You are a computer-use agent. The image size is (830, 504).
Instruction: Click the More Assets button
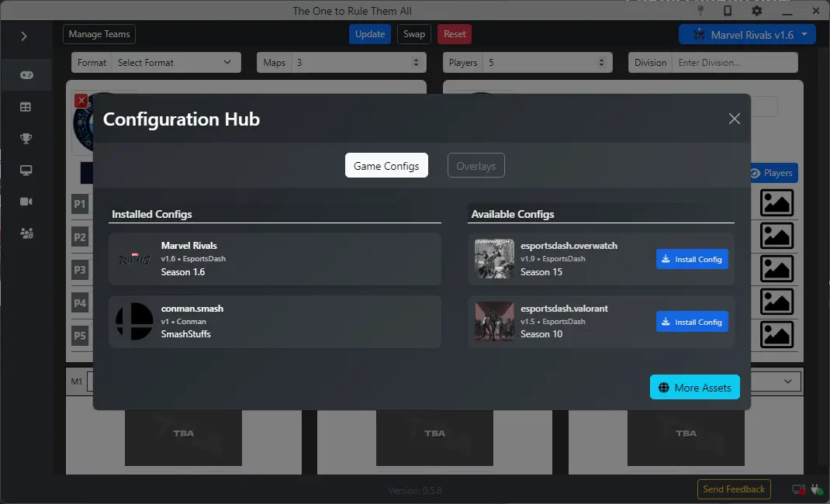pyautogui.click(x=694, y=387)
